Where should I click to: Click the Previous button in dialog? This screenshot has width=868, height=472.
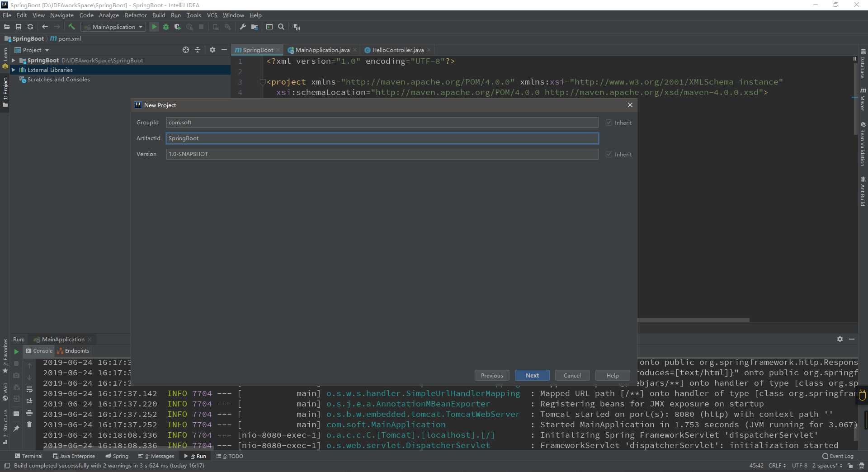click(x=492, y=375)
